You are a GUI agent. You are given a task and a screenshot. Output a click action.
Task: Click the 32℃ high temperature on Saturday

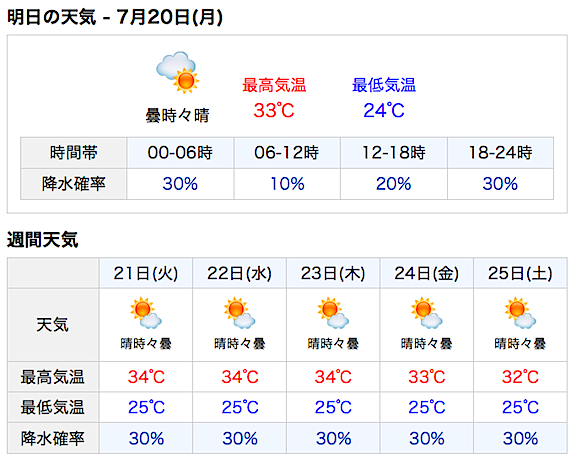(520, 377)
